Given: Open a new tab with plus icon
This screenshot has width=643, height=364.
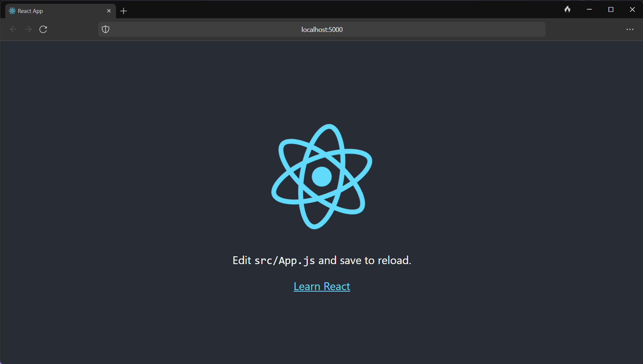Looking at the screenshot, I should (124, 11).
